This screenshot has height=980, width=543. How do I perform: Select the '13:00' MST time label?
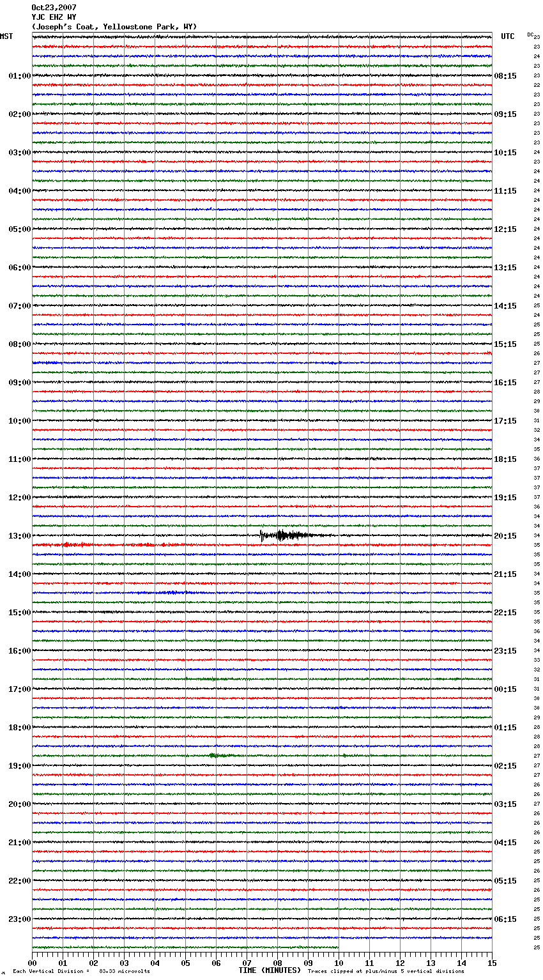(x=19, y=536)
